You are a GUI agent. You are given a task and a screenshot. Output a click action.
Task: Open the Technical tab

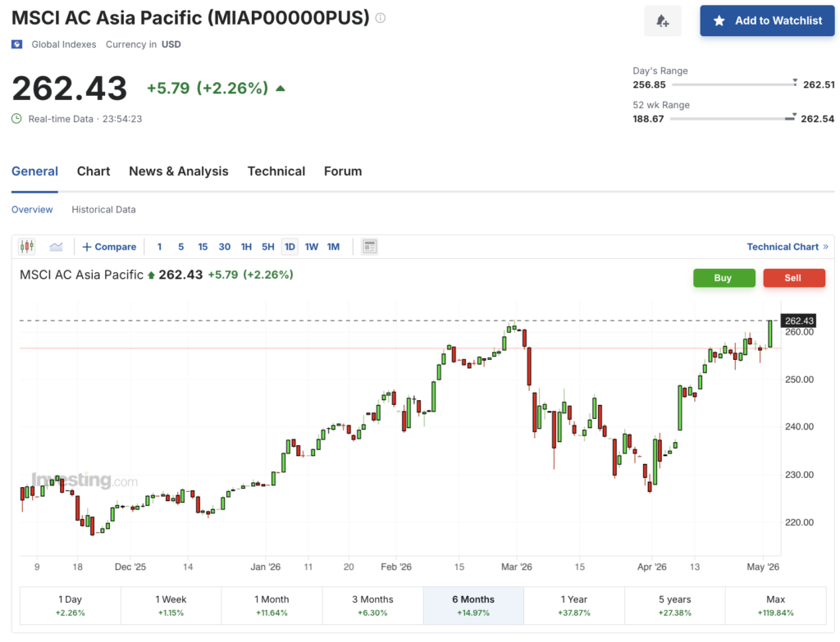point(276,171)
